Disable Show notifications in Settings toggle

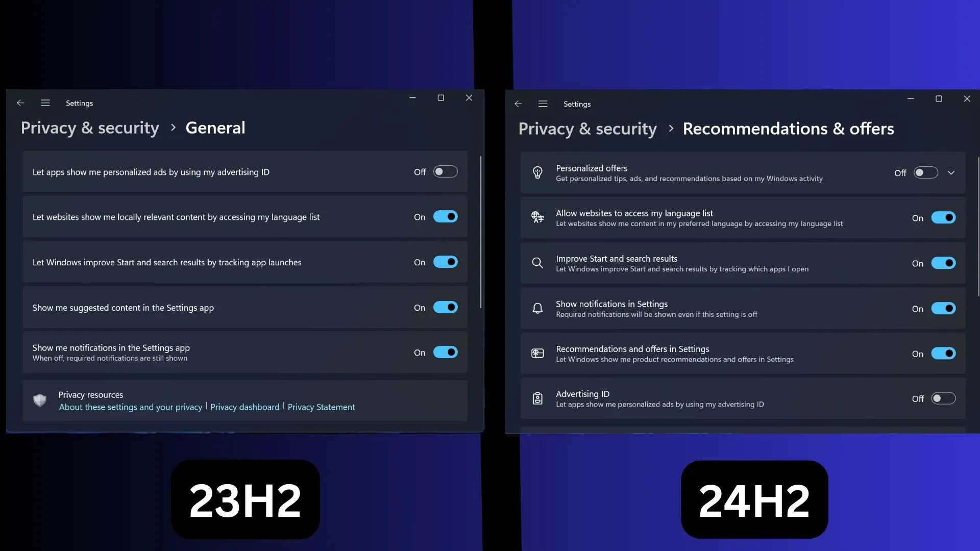point(943,308)
